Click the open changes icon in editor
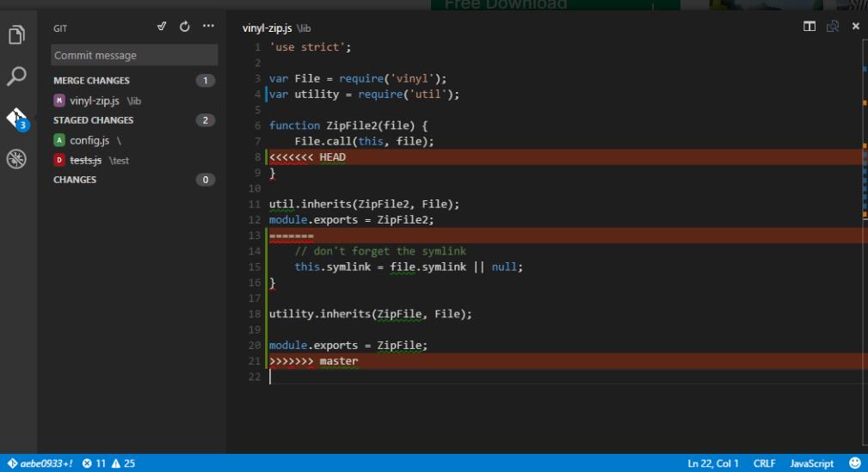Viewport: 868px width, 472px height. (x=832, y=27)
